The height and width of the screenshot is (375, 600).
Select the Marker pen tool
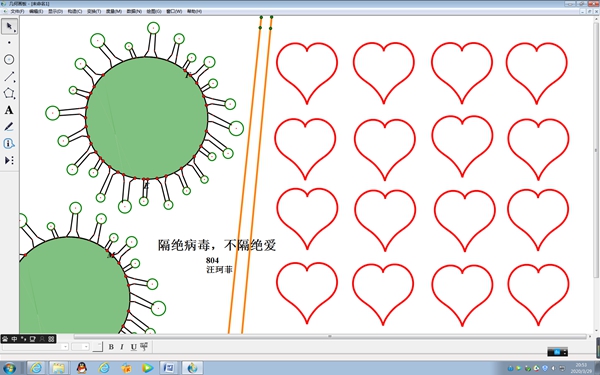pos(9,127)
